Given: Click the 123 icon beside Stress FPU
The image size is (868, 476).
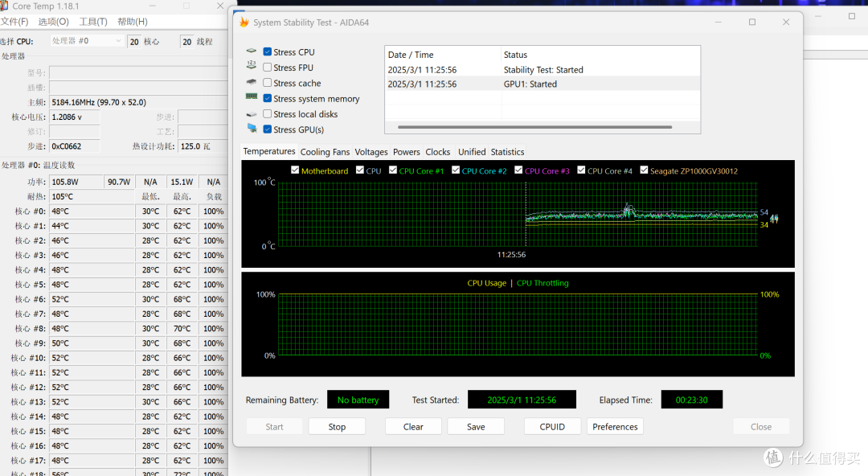Looking at the screenshot, I should 252,65.
